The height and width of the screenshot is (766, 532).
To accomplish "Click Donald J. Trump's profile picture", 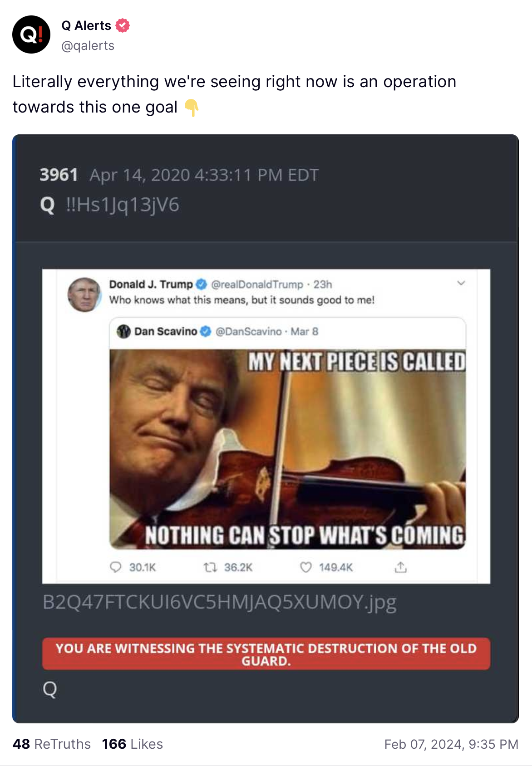I will tap(84, 295).
